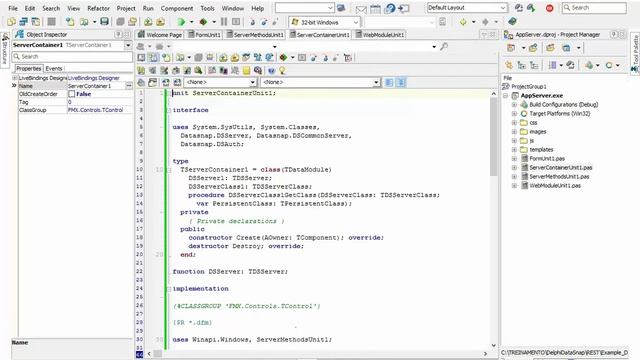Click the Add file to project icon

(148, 22)
